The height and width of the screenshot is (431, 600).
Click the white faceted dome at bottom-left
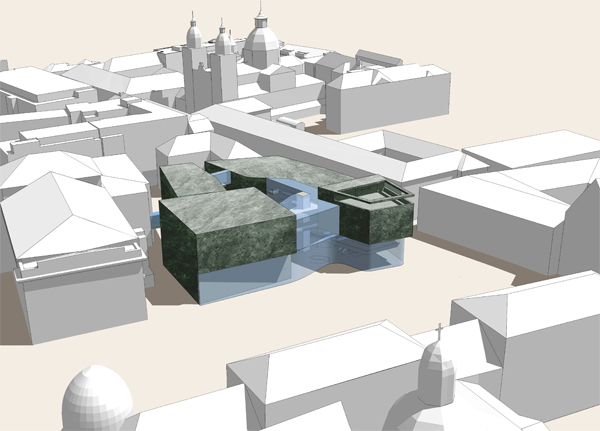point(97,400)
